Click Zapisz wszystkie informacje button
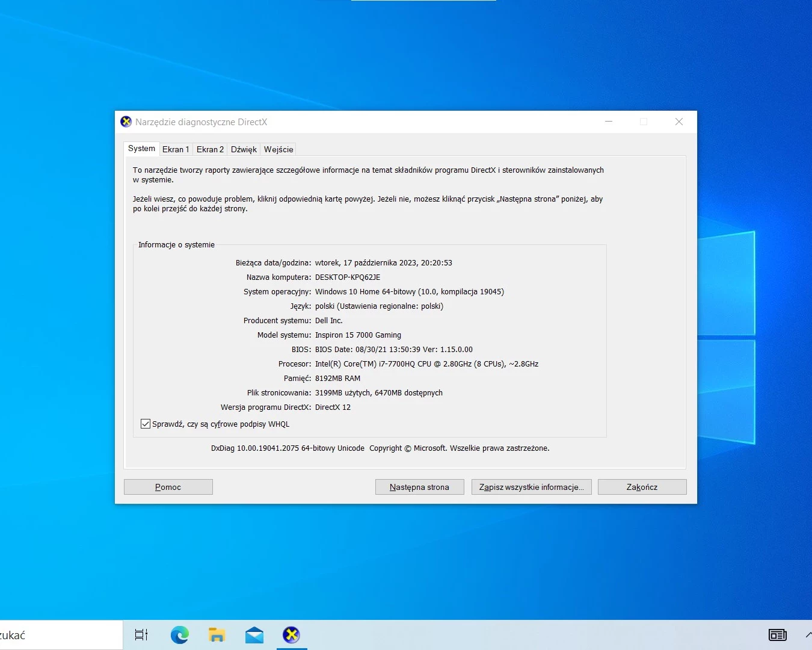812x650 pixels. pyautogui.click(x=532, y=487)
